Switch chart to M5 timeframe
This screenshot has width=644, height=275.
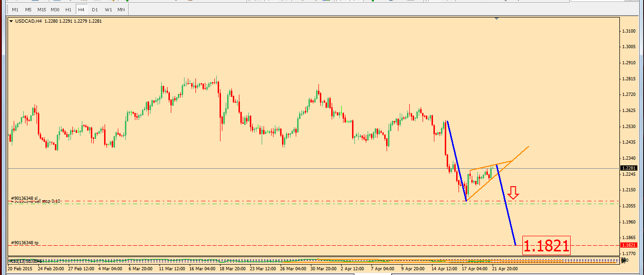[28, 9]
